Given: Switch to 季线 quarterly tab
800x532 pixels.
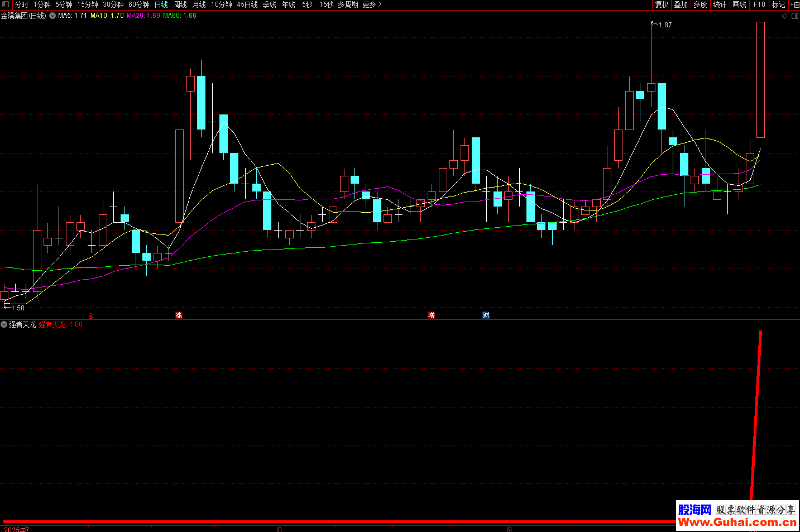Looking at the screenshot, I should pyautogui.click(x=269, y=4).
